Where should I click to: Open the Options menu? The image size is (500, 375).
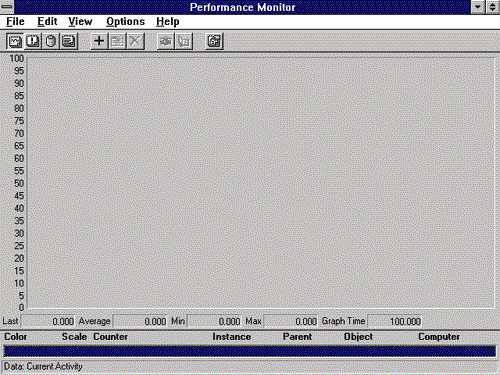126,22
